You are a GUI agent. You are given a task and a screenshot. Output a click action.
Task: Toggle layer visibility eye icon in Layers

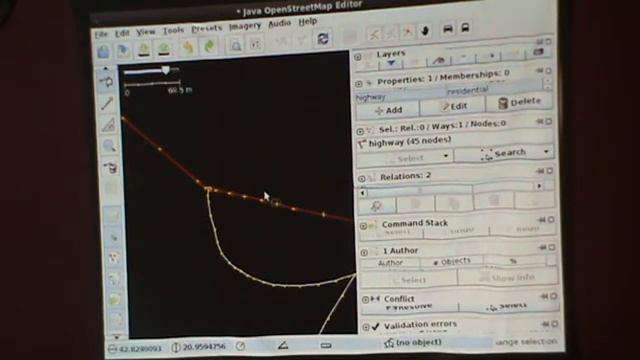click(x=439, y=61)
